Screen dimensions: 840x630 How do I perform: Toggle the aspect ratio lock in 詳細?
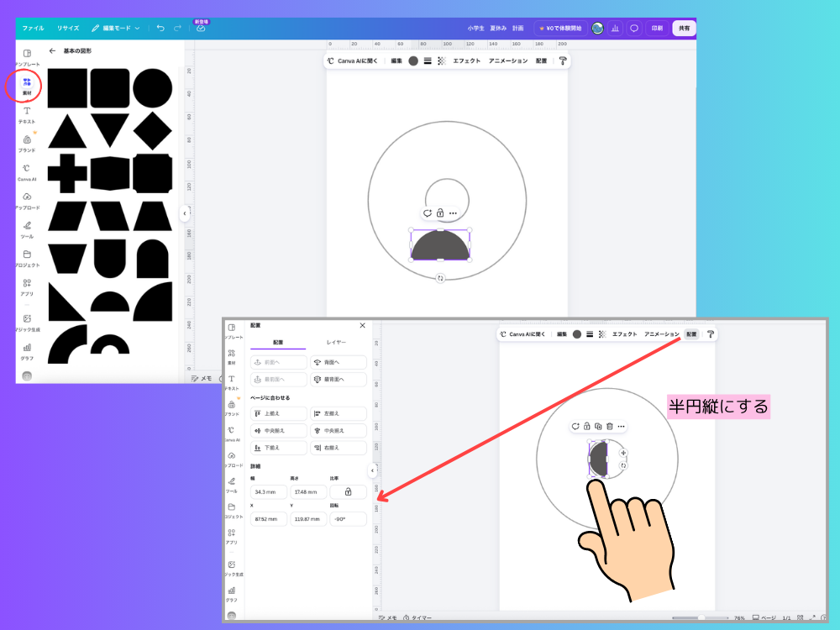[348, 491]
